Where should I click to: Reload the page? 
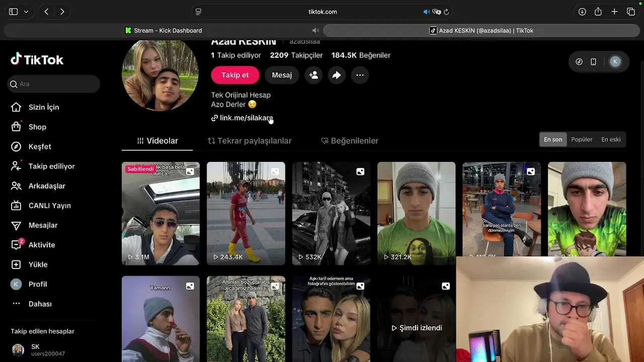pyautogui.click(x=446, y=12)
